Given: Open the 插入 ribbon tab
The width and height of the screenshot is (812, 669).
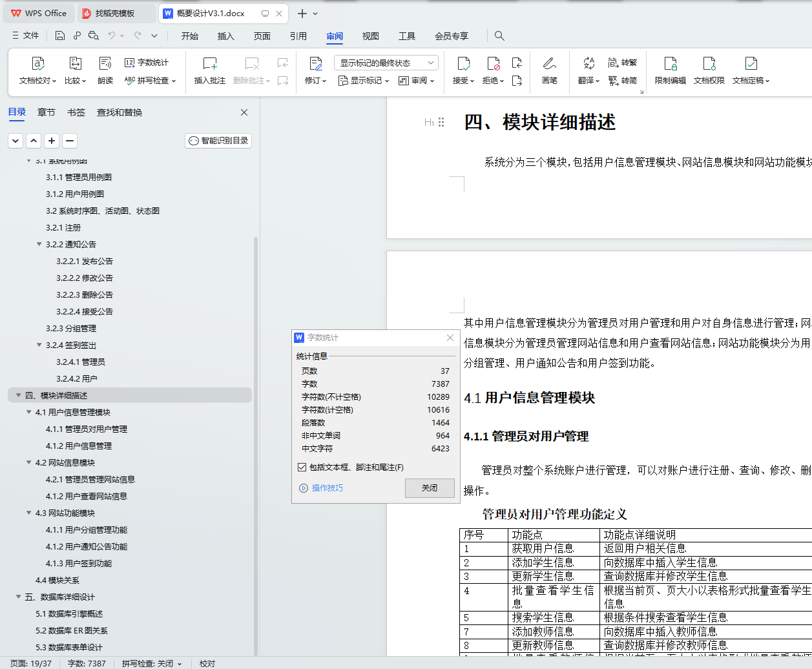Looking at the screenshot, I should coord(226,36).
